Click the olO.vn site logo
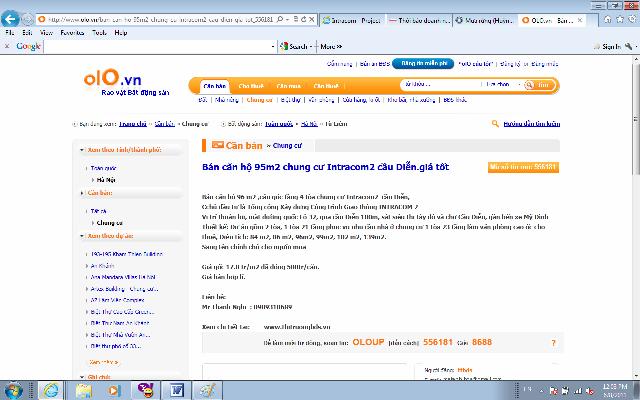This screenshot has height=400, width=640. coord(102,77)
